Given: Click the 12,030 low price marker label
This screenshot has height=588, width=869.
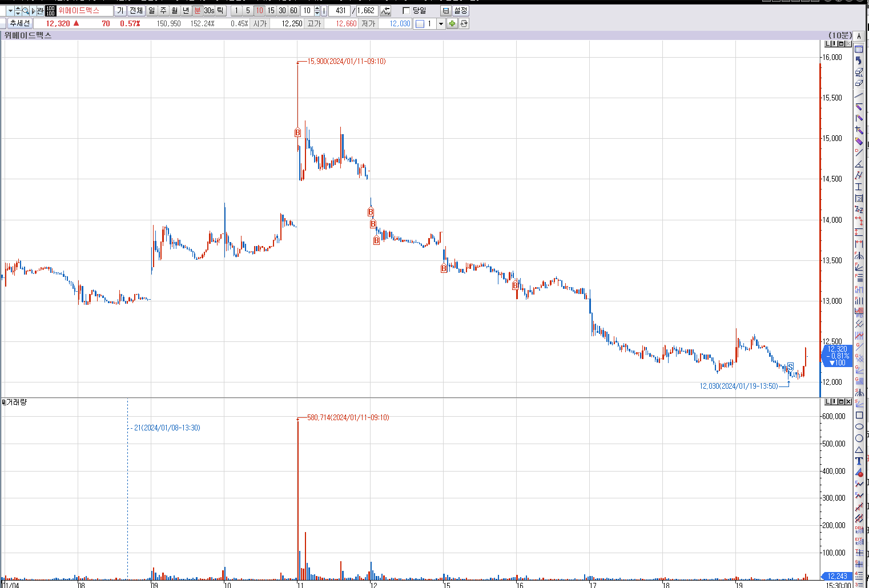Looking at the screenshot, I should [739, 386].
